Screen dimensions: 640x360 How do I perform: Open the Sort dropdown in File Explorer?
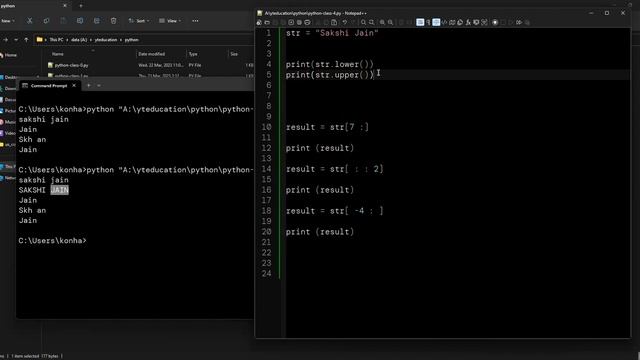coord(139,20)
